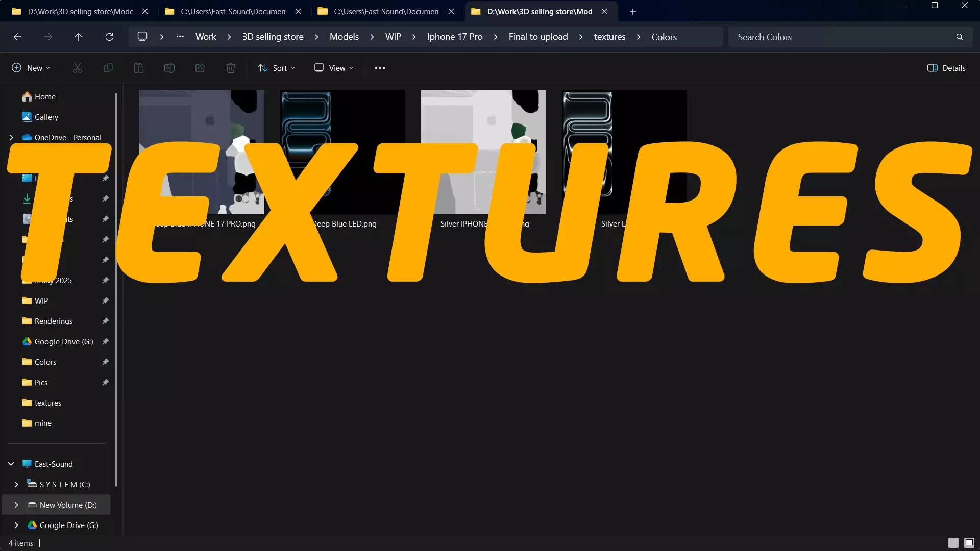980x551 pixels.
Task: Collapse the East-Sound tree node
Action: (x=11, y=464)
